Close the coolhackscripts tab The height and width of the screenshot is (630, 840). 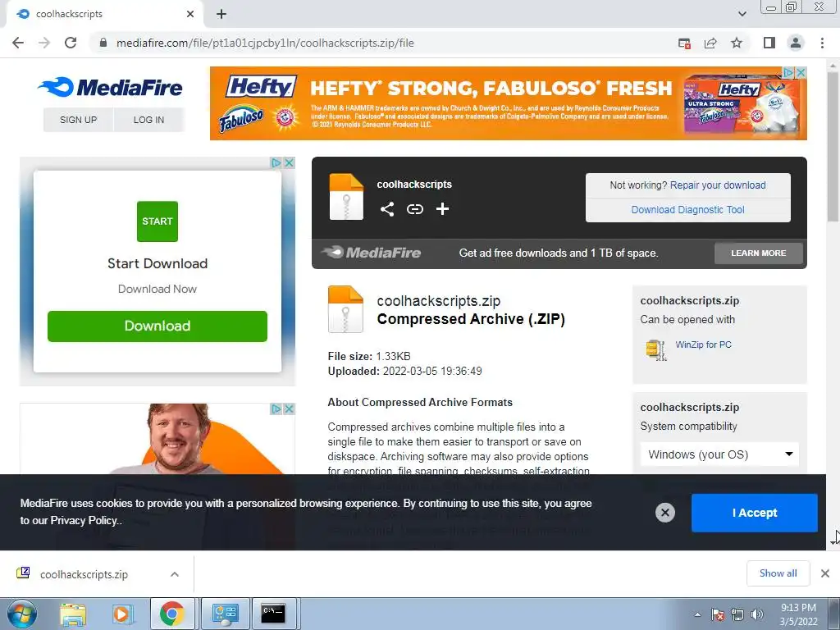point(190,14)
